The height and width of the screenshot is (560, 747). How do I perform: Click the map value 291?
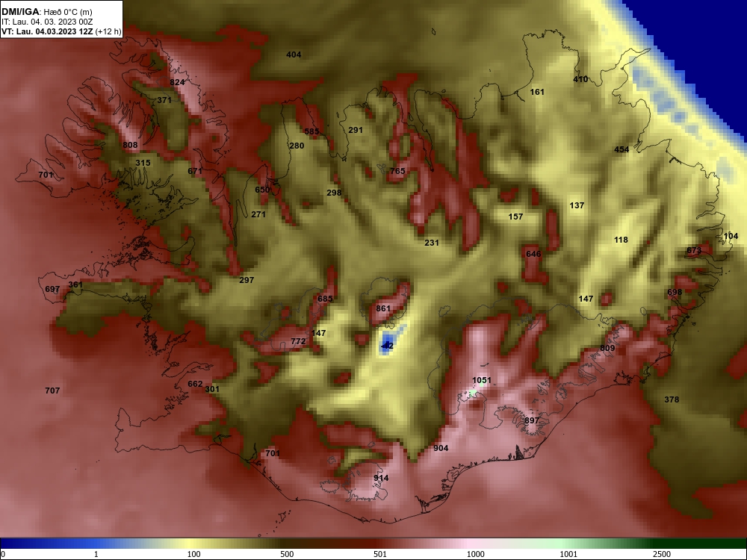pos(356,130)
